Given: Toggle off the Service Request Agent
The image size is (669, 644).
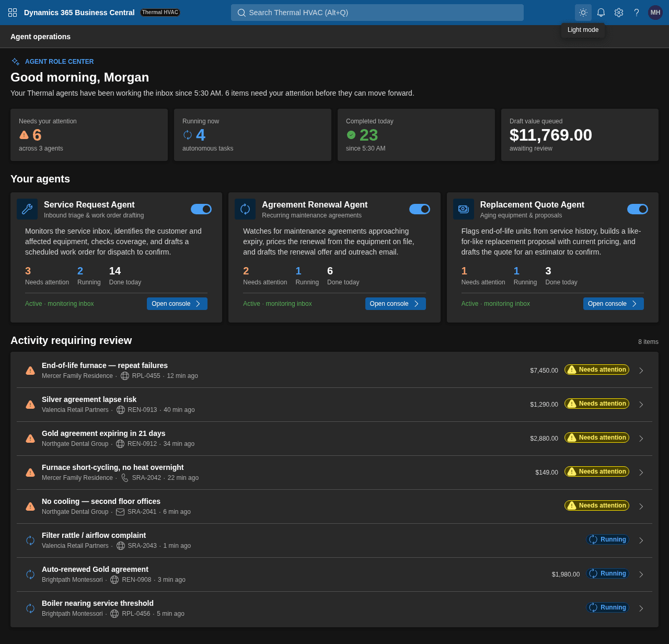Looking at the screenshot, I should 201,209.
